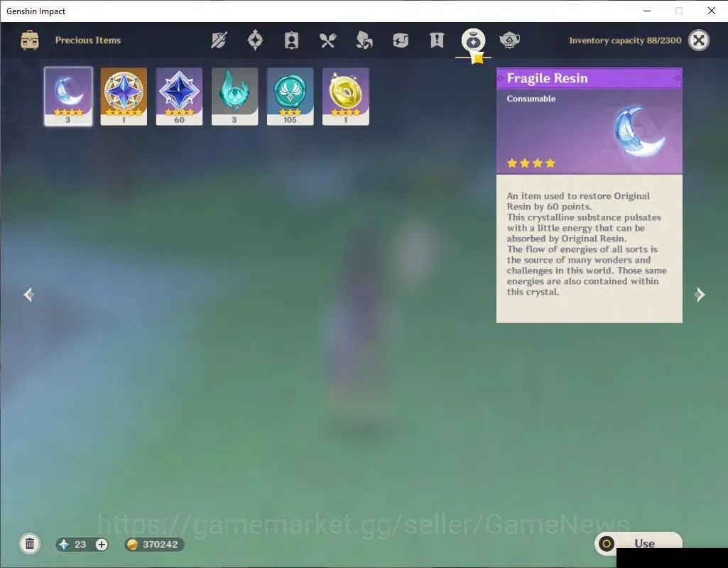Click the Fragile Resin title header

tap(590, 78)
